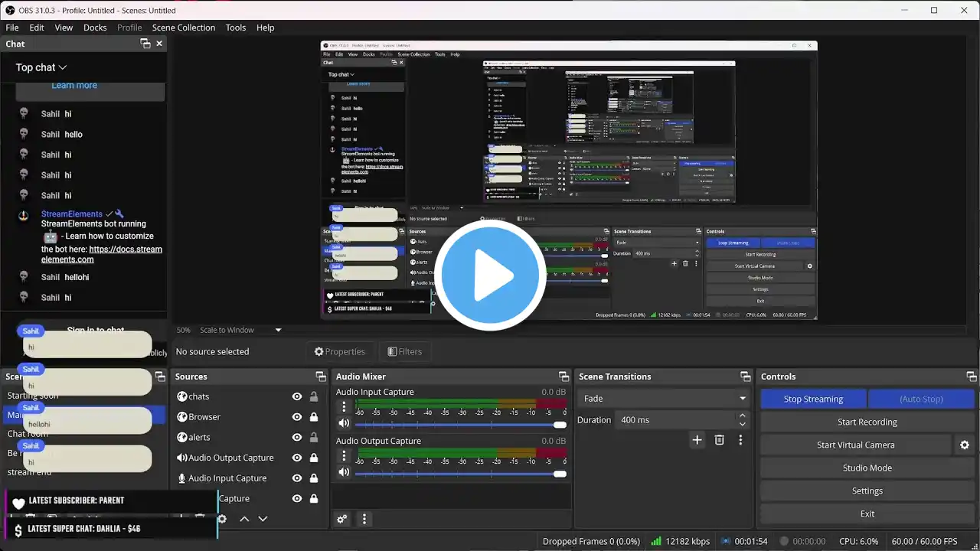Viewport: 980px width, 551px height.
Task: Enable Studio Mode
Action: point(867,468)
